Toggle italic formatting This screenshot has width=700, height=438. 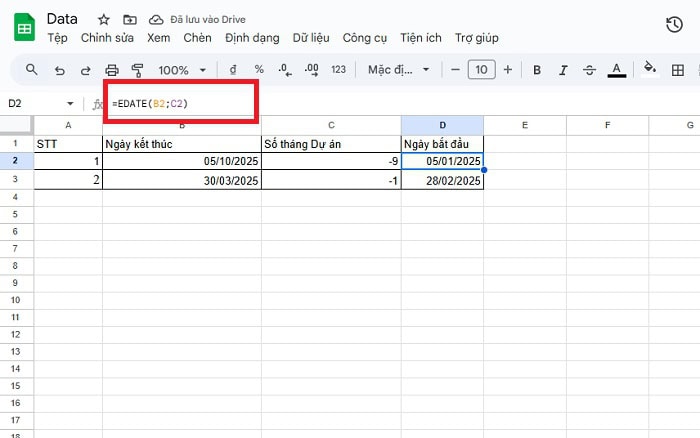[x=563, y=70]
